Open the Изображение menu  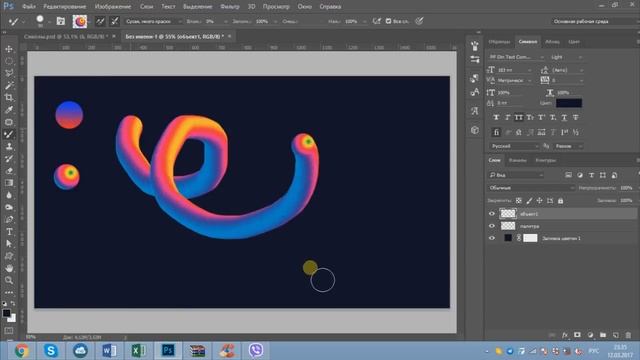(113, 7)
